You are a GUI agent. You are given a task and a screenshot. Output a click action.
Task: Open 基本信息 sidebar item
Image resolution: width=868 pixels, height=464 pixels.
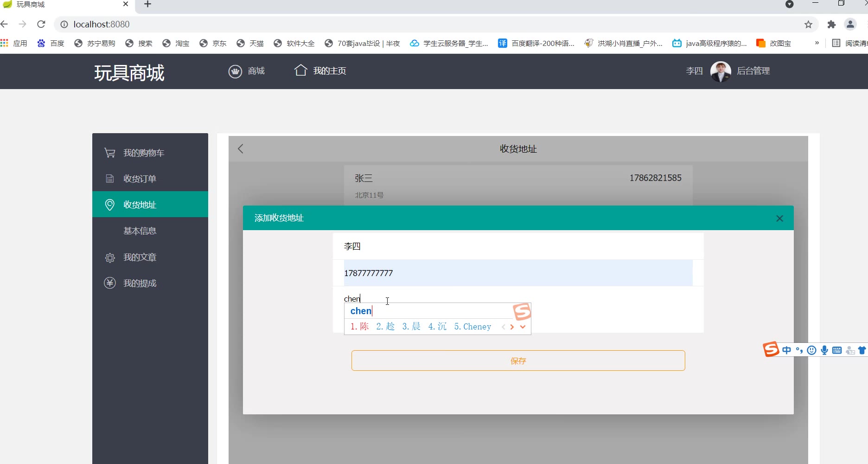(x=140, y=231)
